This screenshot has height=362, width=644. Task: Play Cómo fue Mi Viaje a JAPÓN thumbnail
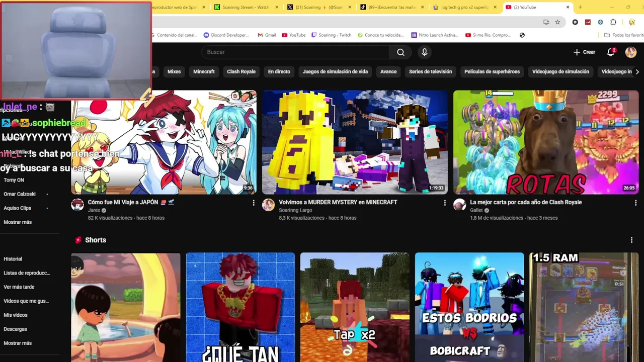tap(164, 142)
